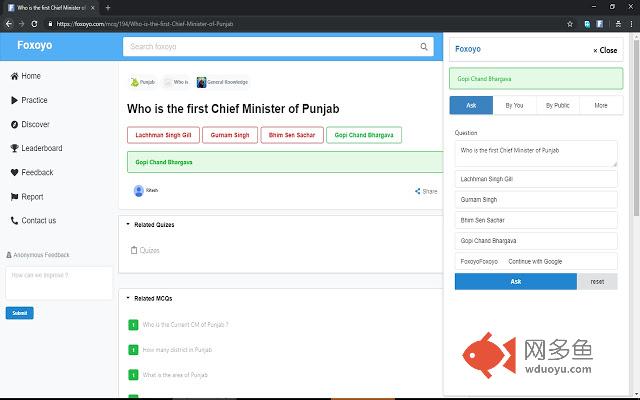Viewport: 640px width, 400px height.
Task: Click the green icon beside 'What is the area of Punjab'
Action: [x=133, y=375]
